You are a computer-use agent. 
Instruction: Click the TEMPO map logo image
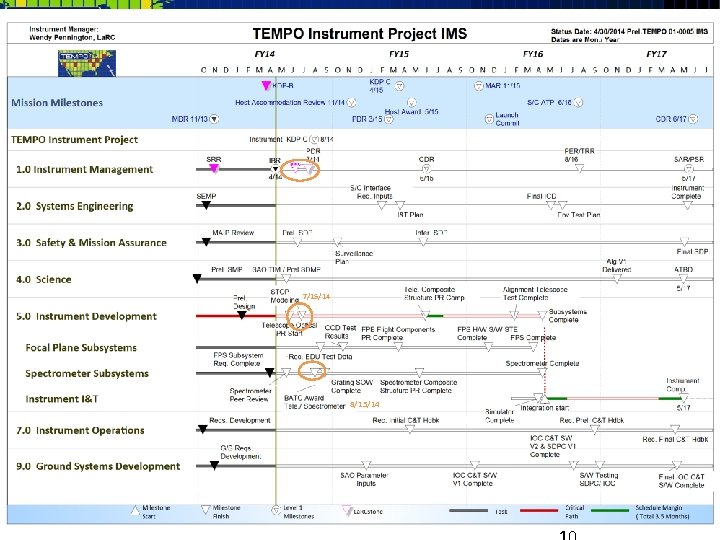[87, 63]
